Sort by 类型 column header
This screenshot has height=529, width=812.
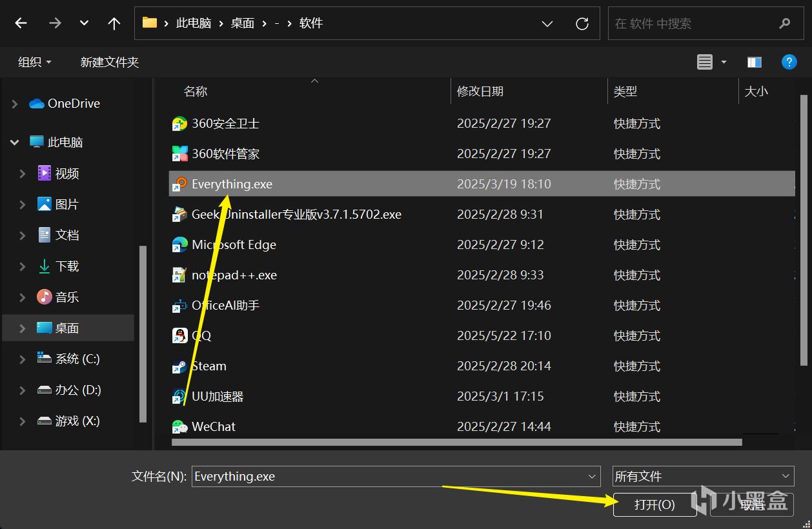pos(625,92)
